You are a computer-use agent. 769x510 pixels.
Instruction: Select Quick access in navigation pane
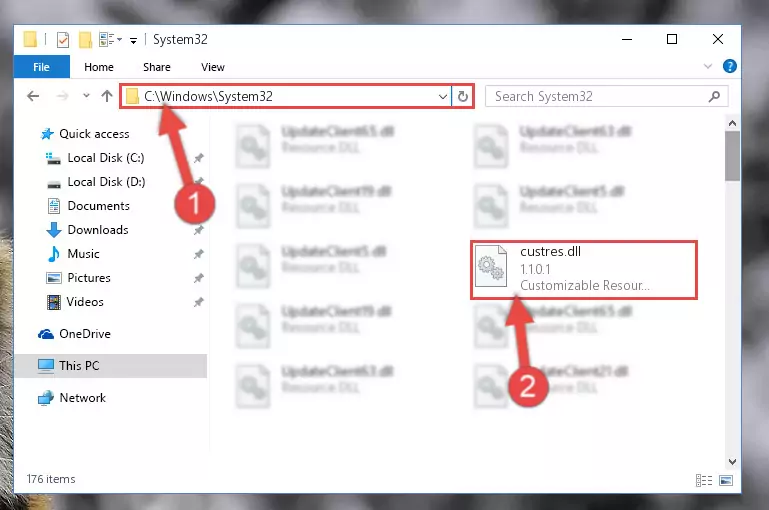pyautogui.click(x=94, y=134)
